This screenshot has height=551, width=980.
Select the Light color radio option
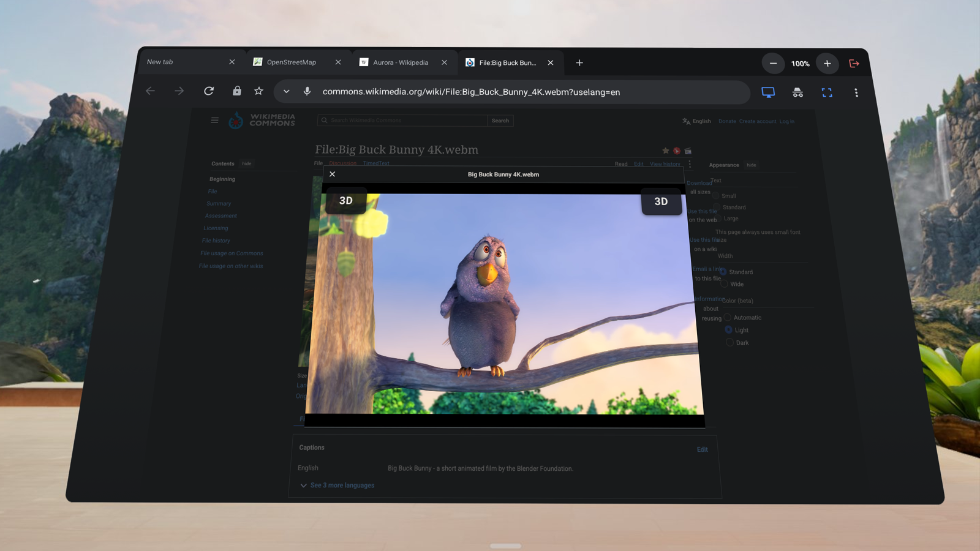coord(728,330)
